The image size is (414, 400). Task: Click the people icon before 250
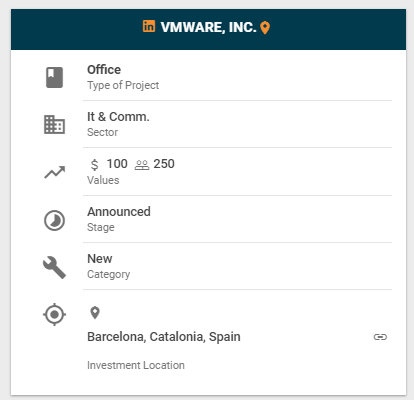142,165
